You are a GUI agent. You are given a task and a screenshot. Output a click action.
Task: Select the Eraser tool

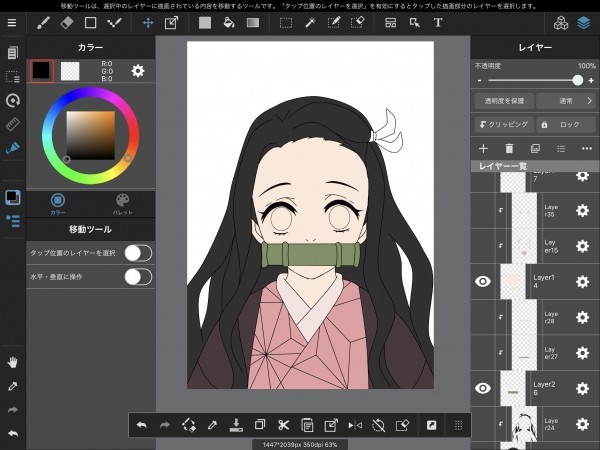pyautogui.click(x=67, y=21)
